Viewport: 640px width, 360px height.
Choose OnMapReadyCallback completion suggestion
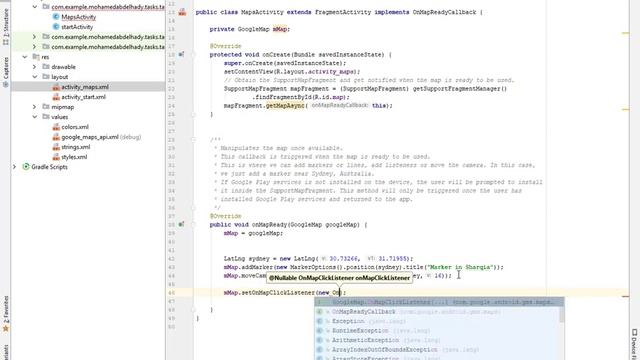click(437, 312)
